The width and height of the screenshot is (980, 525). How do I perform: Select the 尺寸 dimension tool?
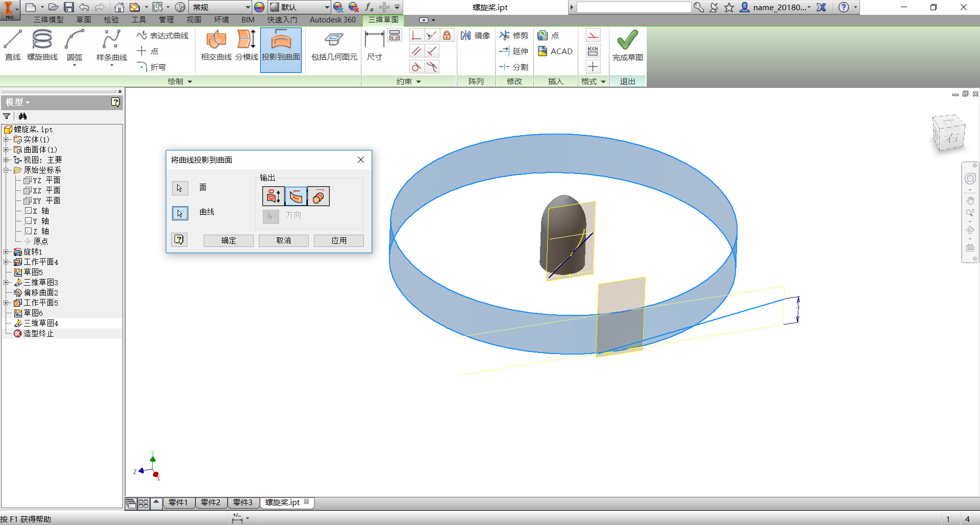[374, 45]
